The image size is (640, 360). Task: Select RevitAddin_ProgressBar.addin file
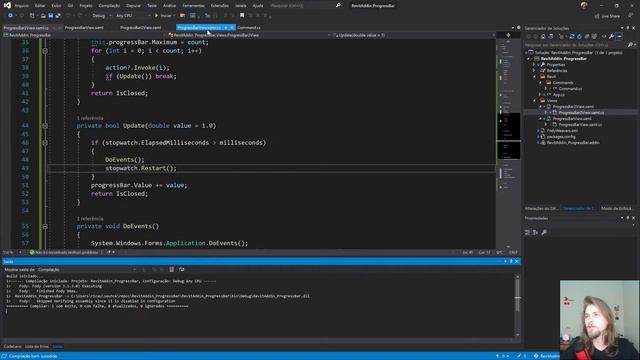pyautogui.click(x=573, y=143)
